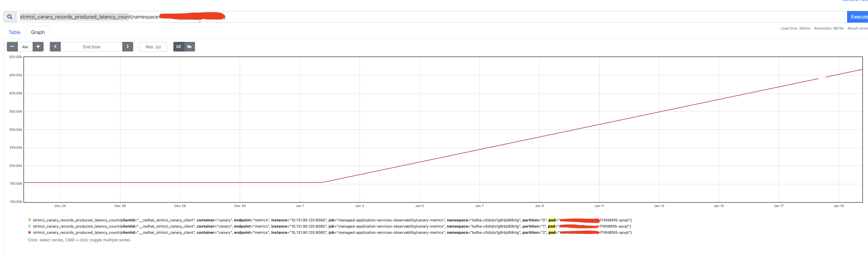The image size is (868, 253).
Task: Click the 4w duration value
Action: coord(25,47)
